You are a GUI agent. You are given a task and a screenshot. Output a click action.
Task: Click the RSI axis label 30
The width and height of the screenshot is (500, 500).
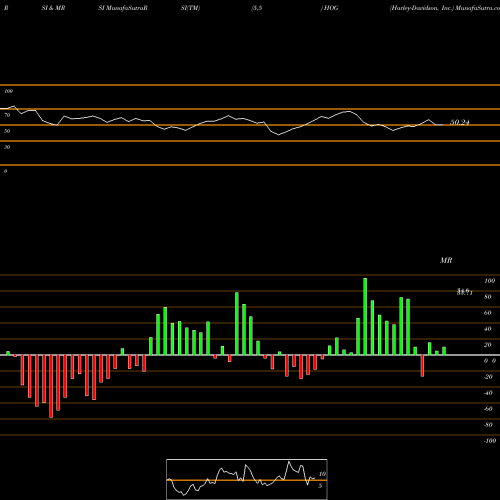pos(7,147)
